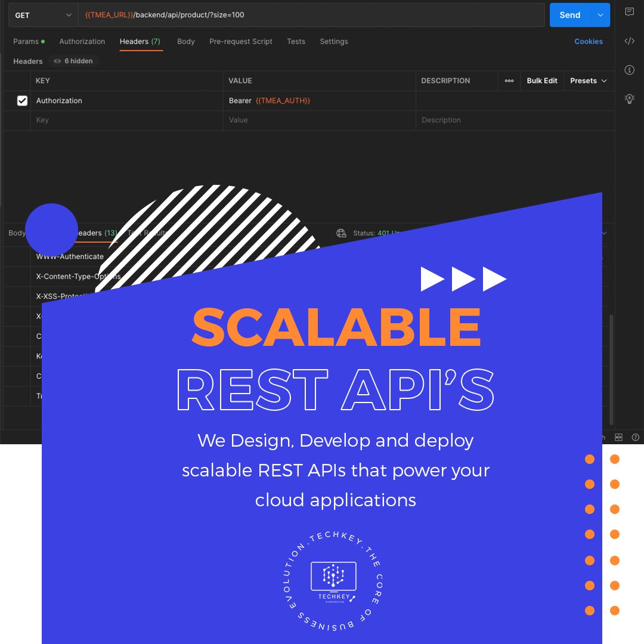Show request info icon
Viewport: 644px width, 644px height.
629,70
